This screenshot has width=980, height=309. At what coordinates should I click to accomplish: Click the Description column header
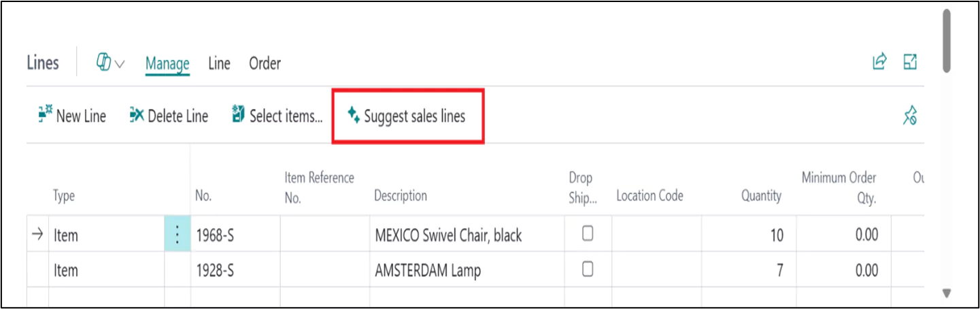pos(401,195)
